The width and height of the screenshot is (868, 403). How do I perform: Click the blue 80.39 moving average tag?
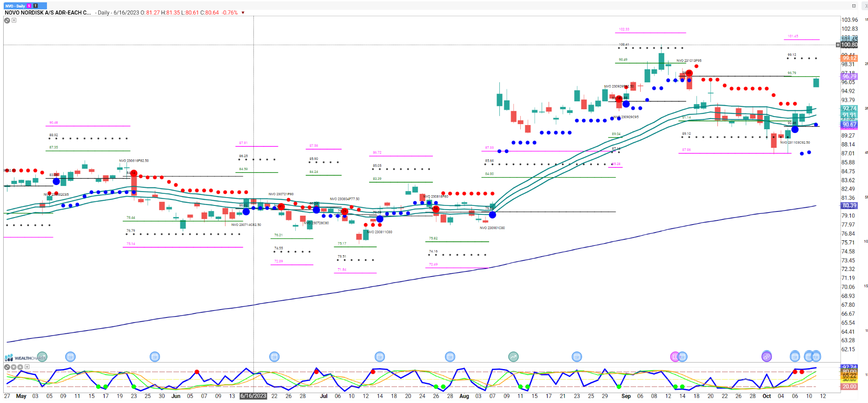pyautogui.click(x=849, y=205)
